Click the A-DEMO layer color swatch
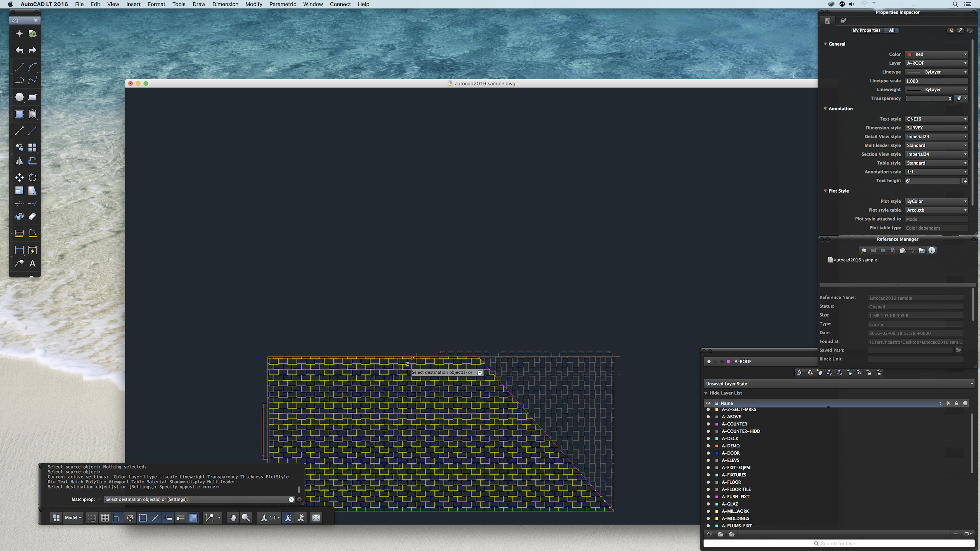Image resolution: width=980 pixels, height=551 pixels. [717, 446]
